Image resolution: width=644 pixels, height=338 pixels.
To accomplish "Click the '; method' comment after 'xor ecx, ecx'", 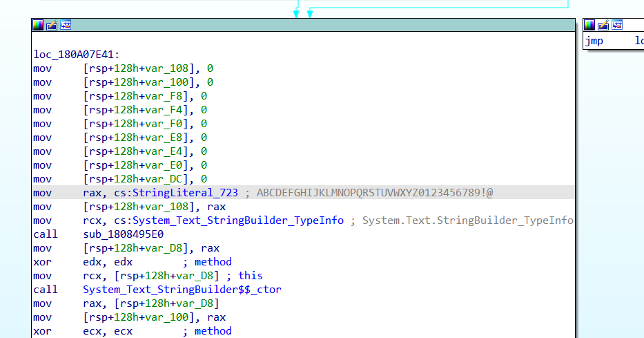I will 207,331.
